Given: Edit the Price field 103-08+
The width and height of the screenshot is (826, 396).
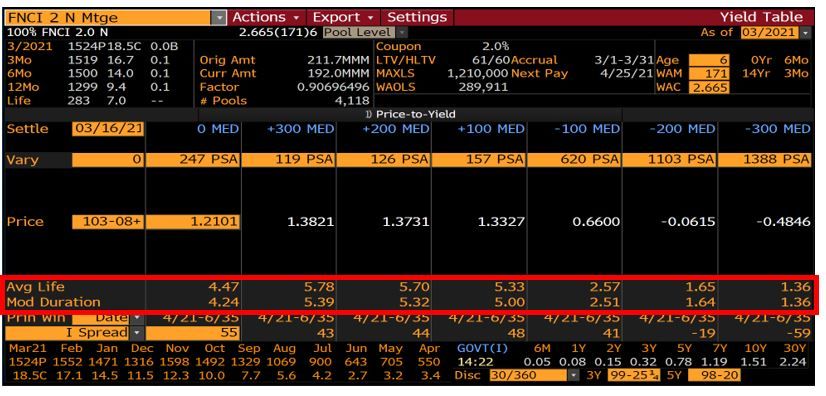Looking at the screenshot, I should point(108,222).
